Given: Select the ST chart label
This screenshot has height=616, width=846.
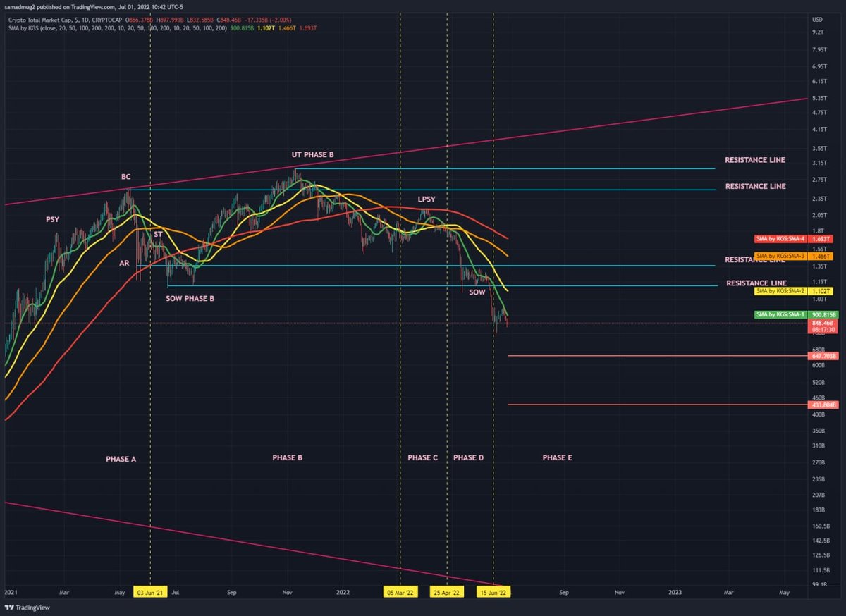Looking at the screenshot, I should coord(159,233).
